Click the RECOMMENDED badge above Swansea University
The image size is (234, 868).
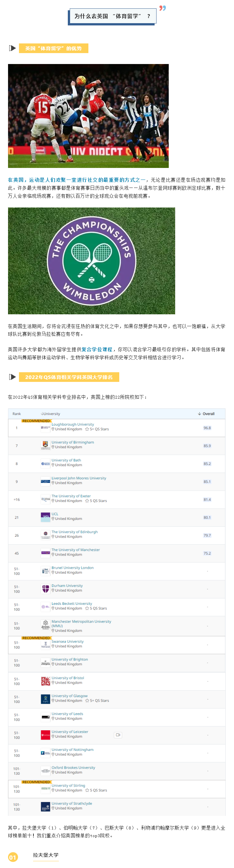click(x=36, y=638)
